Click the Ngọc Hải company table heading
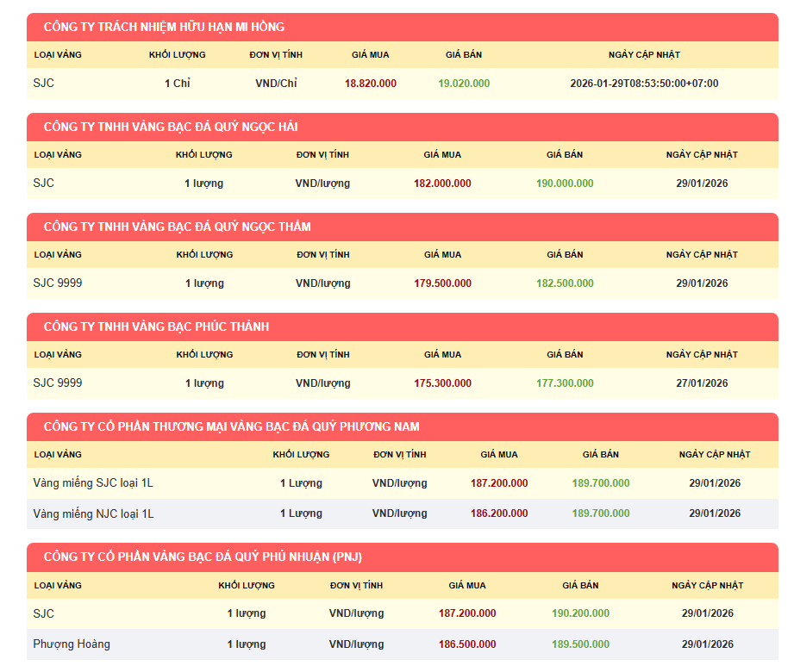 coord(171,127)
